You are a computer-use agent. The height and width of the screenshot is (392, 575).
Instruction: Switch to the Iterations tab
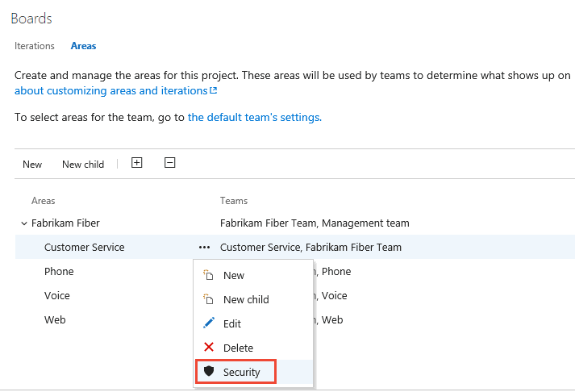click(35, 46)
